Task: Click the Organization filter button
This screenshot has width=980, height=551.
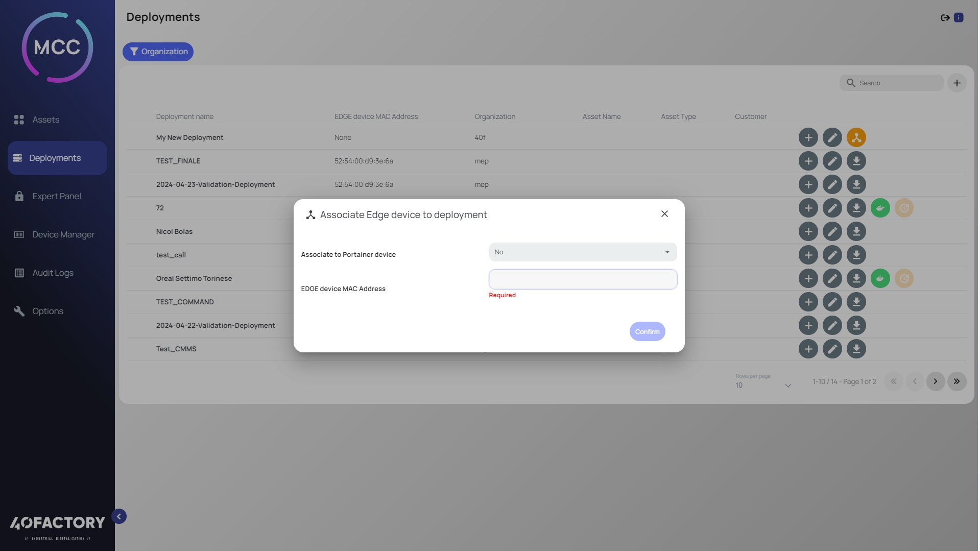Action: pos(158,52)
